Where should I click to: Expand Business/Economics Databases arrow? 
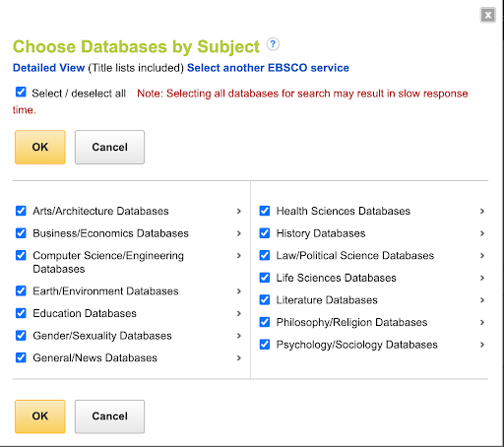(x=239, y=233)
